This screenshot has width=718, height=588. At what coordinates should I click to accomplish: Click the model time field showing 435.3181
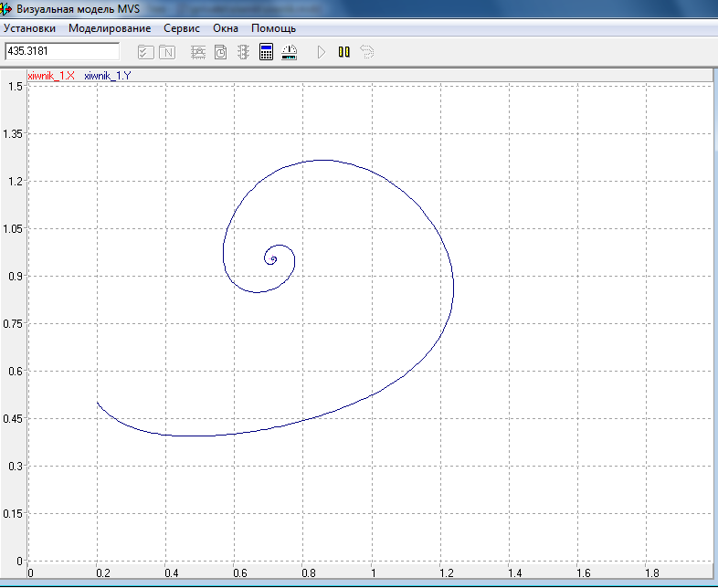coord(62,51)
